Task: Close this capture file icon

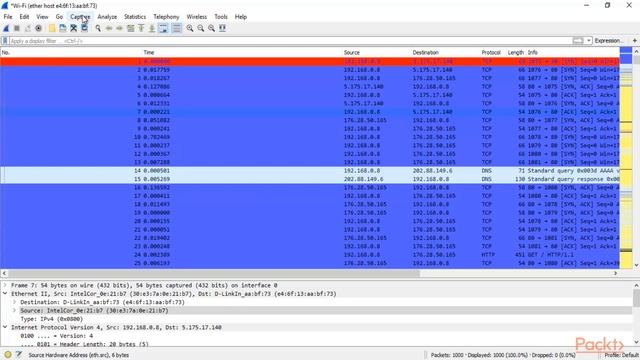Action: pyautogui.click(x=73, y=28)
